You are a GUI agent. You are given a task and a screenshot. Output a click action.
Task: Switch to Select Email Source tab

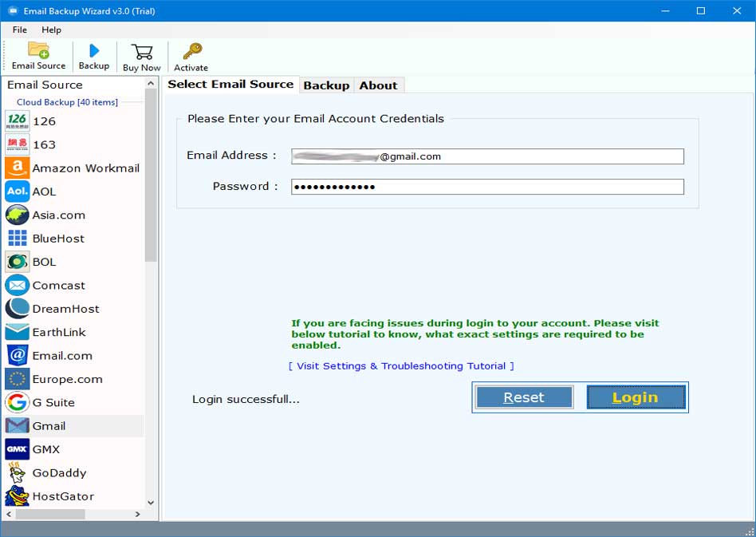click(x=230, y=85)
